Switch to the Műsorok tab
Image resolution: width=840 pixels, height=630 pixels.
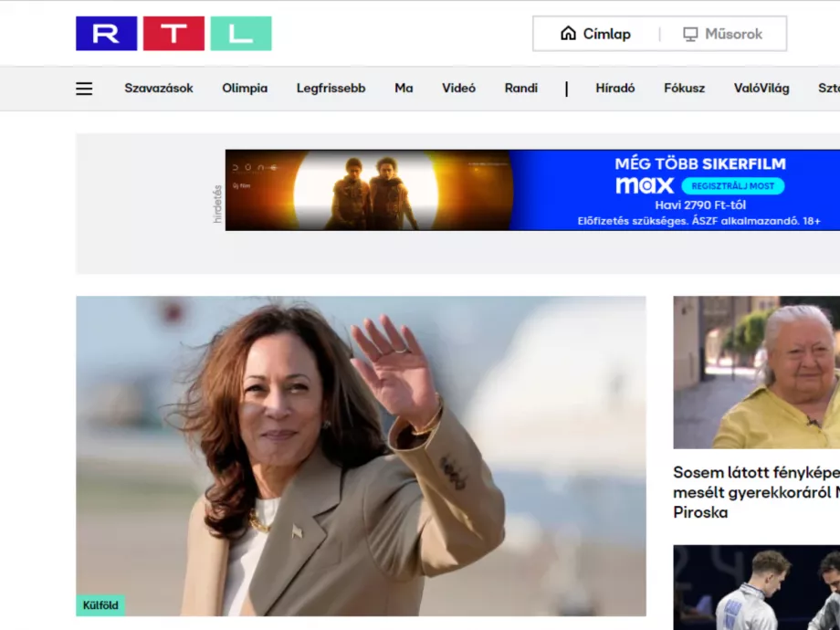tap(723, 34)
